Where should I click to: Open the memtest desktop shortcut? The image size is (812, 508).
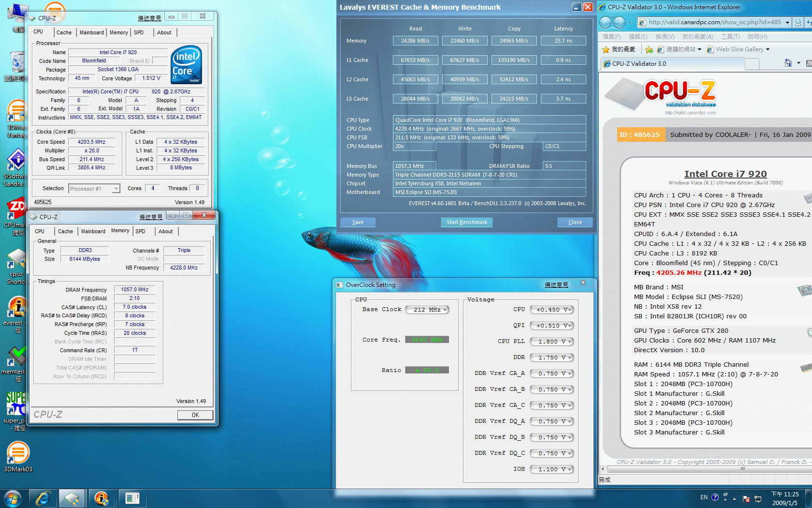(x=14, y=364)
